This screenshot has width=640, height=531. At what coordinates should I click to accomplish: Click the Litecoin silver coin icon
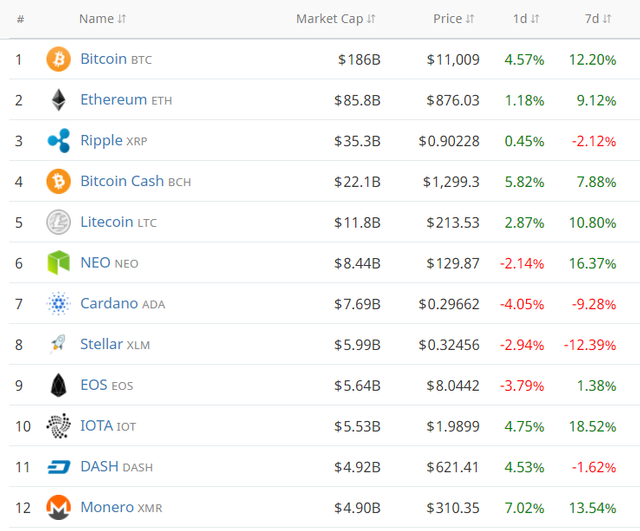pyautogui.click(x=59, y=222)
